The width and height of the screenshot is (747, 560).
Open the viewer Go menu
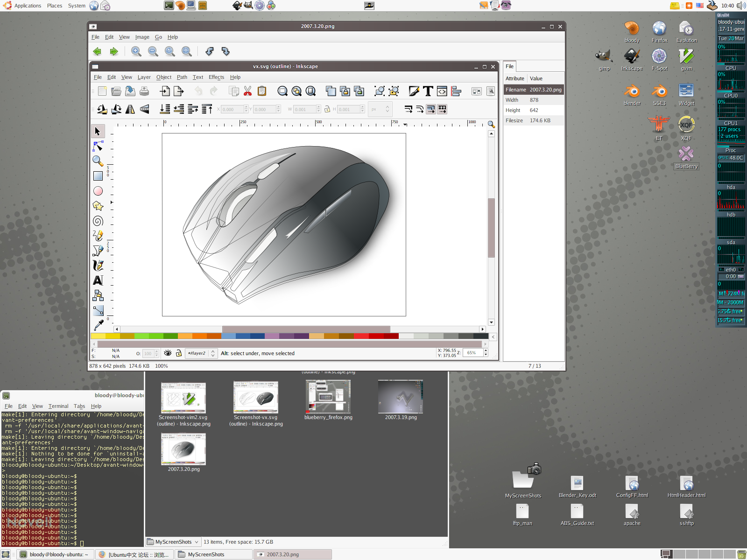click(x=159, y=37)
